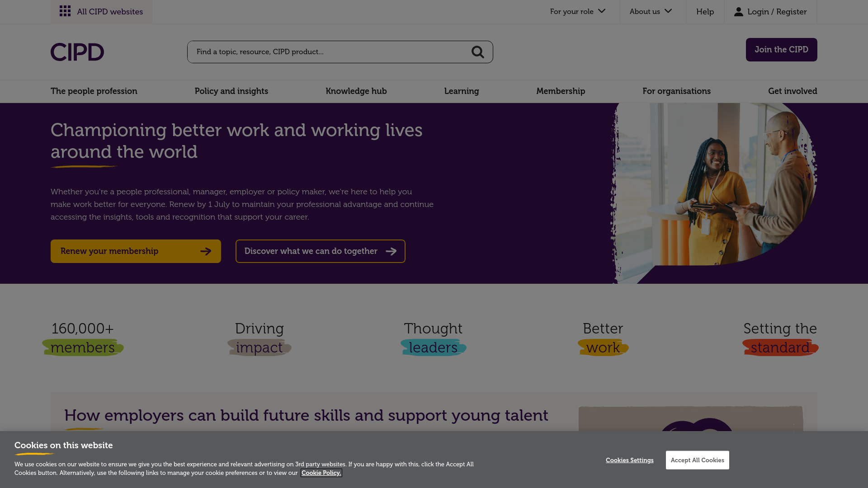The image size is (868, 488).
Task: Open The people profession menu
Action: 94,91
